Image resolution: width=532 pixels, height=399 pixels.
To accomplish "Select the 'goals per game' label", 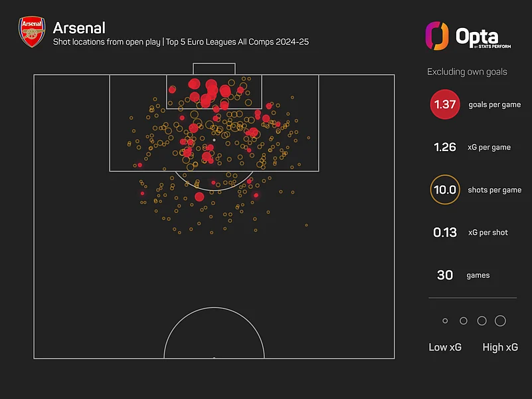I will (x=495, y=104).
